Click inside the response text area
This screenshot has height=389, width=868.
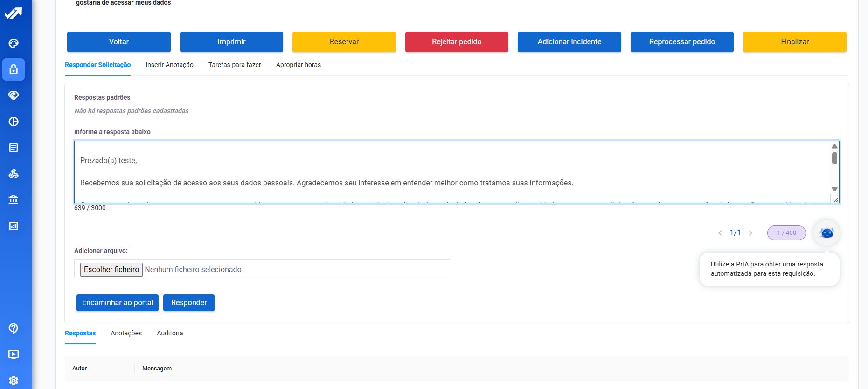(x=420, y=171)
